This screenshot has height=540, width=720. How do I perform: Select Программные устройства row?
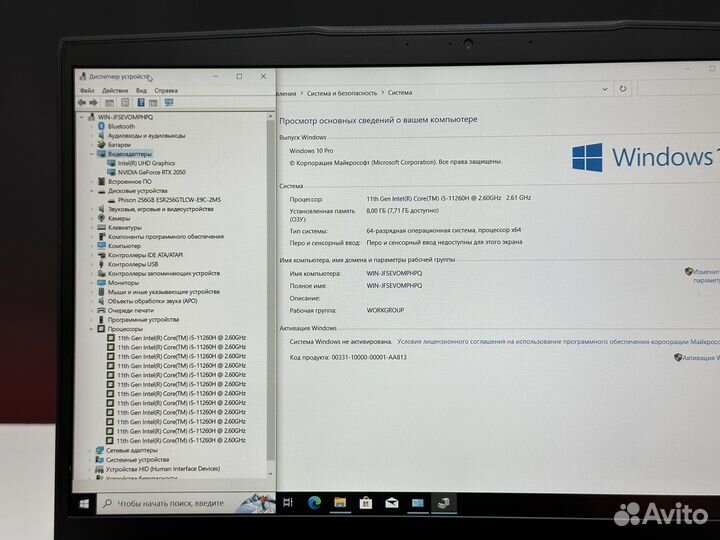(143, 320)
